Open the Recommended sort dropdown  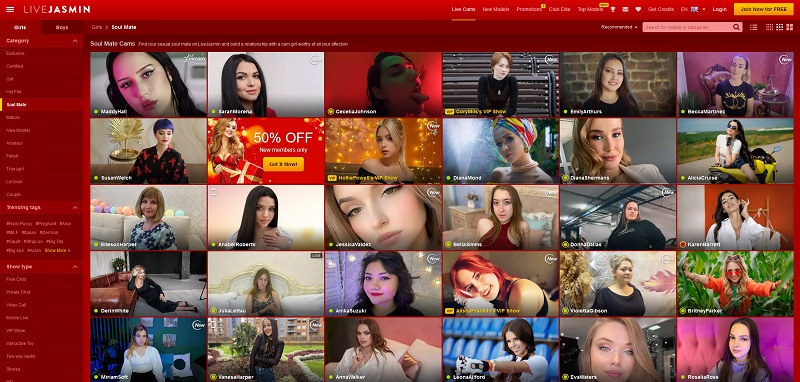pos(619,27)
